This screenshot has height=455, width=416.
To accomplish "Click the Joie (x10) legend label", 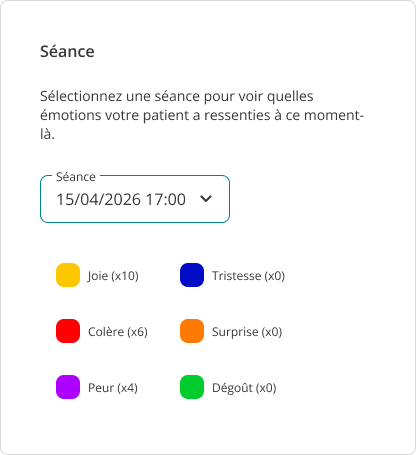I will click(x=113, y=276).
